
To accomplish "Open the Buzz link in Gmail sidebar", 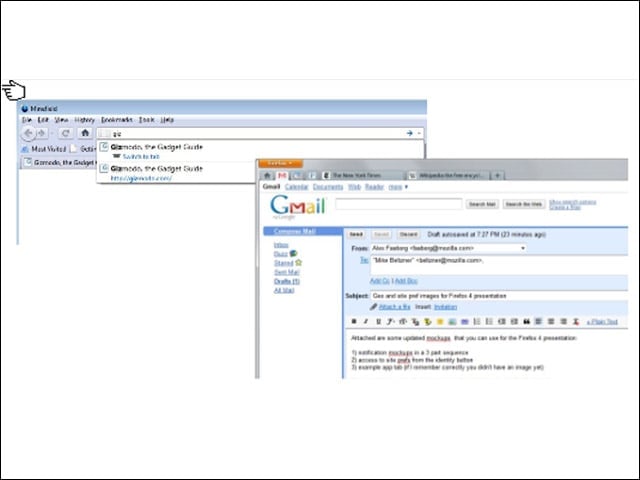I will click(281, 254).
